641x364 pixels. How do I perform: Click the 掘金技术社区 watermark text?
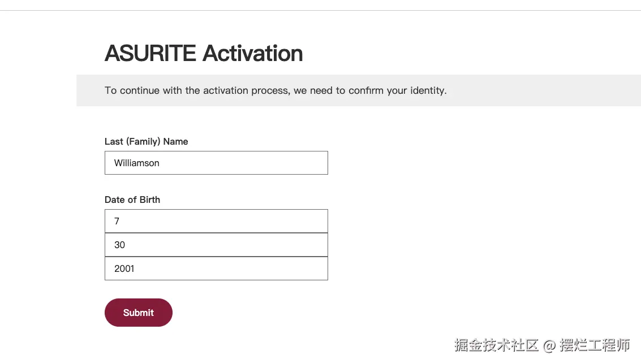click(x=496, y=345)
